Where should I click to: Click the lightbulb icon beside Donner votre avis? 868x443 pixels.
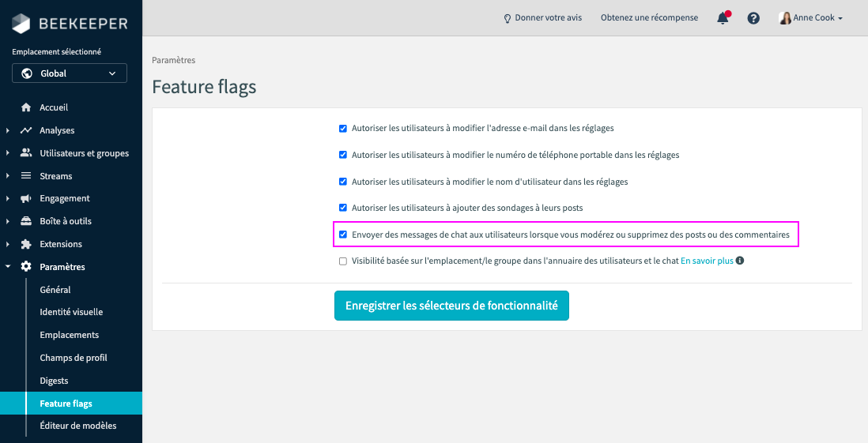[507, 18]
